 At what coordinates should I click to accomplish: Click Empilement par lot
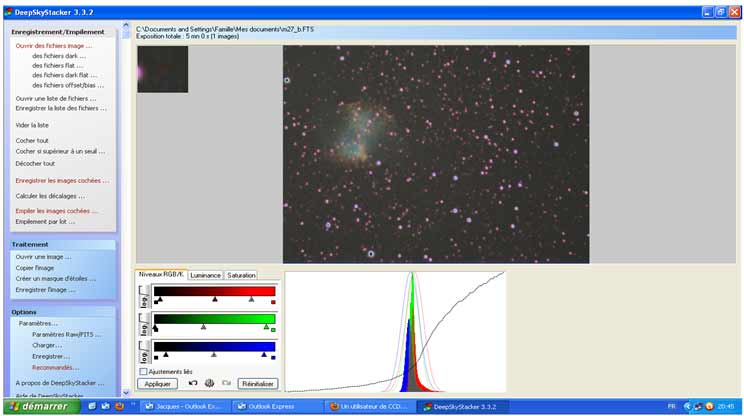45,222
